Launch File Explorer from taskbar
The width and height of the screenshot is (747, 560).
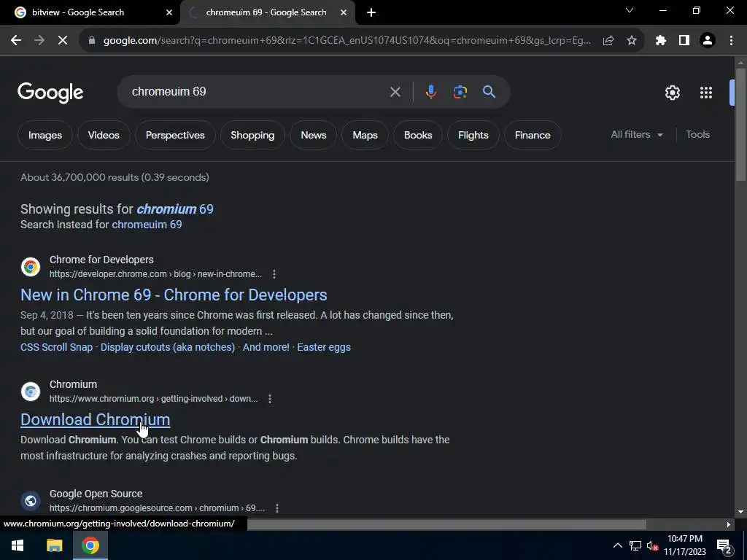(x=54, y=545)
